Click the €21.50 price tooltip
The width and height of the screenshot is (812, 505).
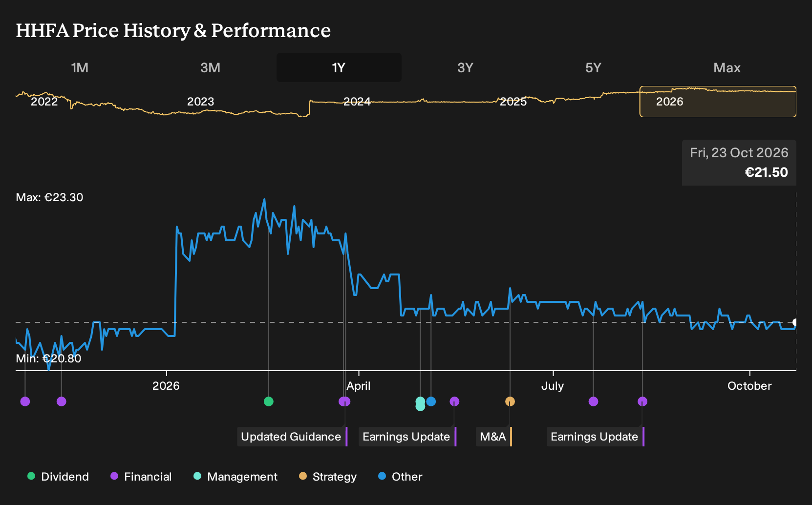739,163
